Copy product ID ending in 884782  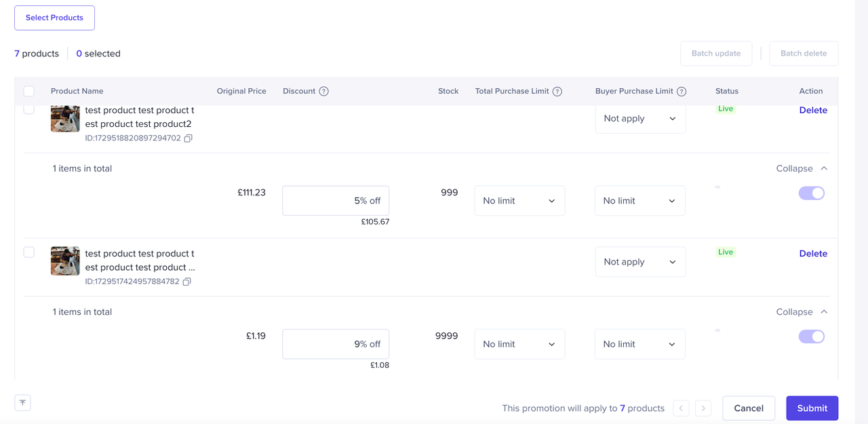click(x=186, y=282)
